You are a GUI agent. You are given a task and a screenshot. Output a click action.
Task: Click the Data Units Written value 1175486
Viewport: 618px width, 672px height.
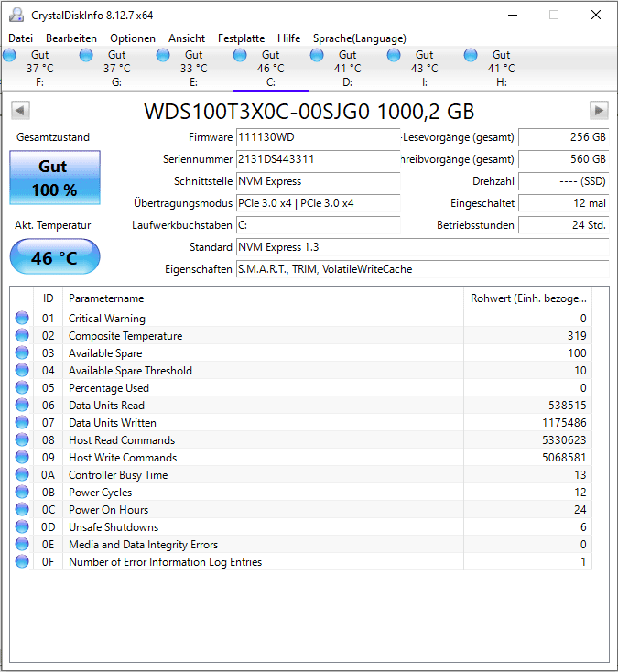pos(564,423)
